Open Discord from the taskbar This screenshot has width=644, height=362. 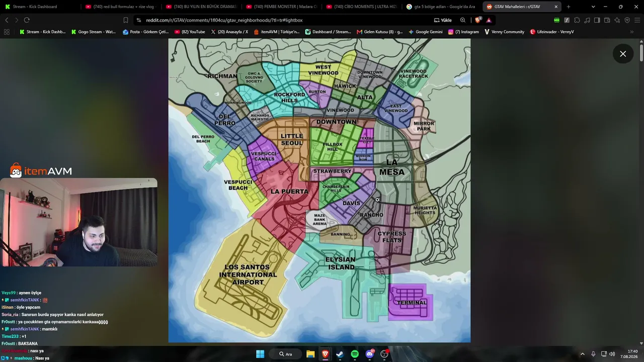click(x=370, y=354)
